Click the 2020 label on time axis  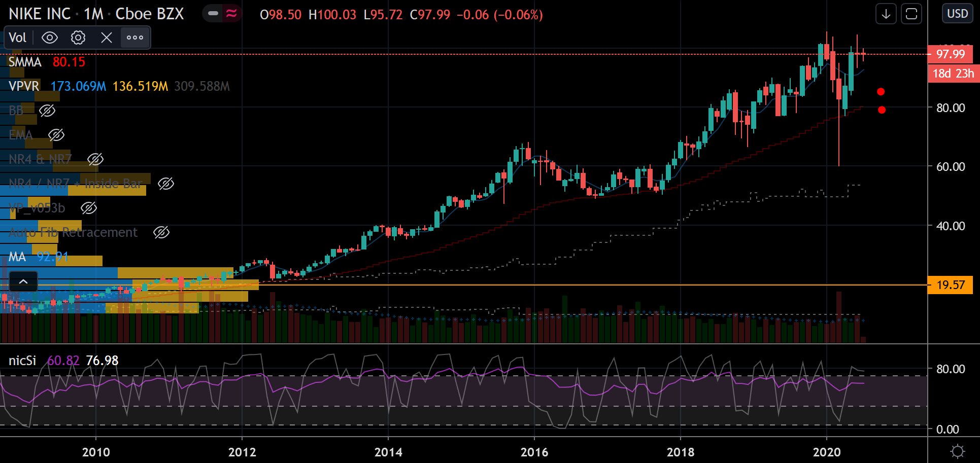pos(827,452)
